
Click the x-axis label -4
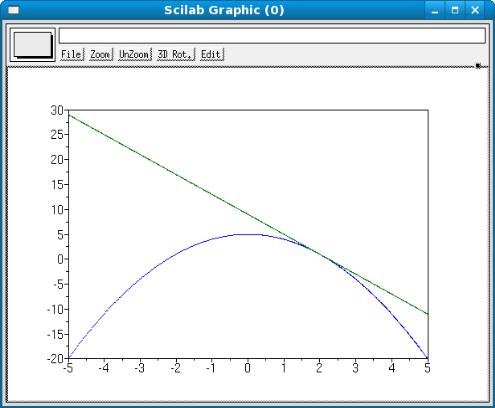click(x=104, y=368)
